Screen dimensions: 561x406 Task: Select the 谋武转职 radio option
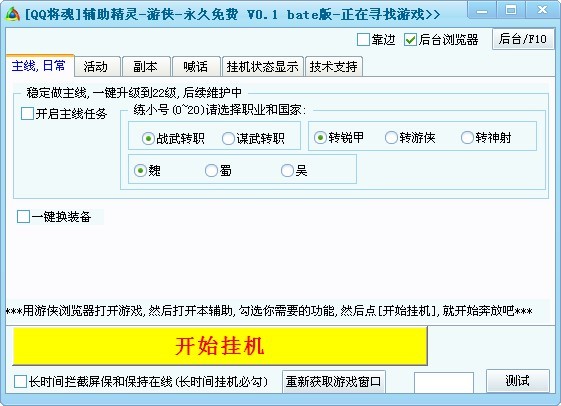tap(228, 138)
